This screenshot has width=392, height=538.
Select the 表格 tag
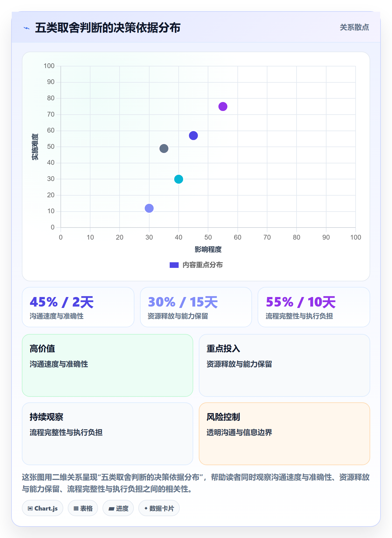83,508
